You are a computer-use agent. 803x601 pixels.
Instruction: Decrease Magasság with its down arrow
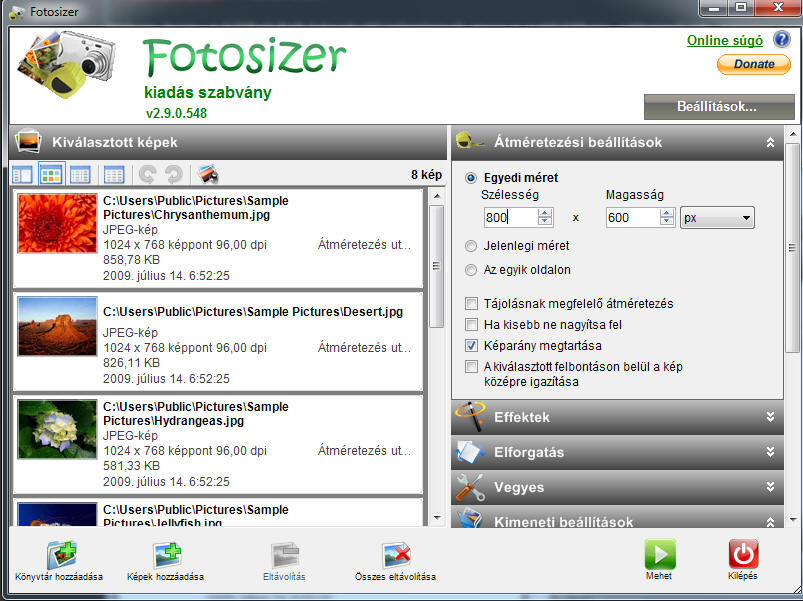(x=667, y=222)
